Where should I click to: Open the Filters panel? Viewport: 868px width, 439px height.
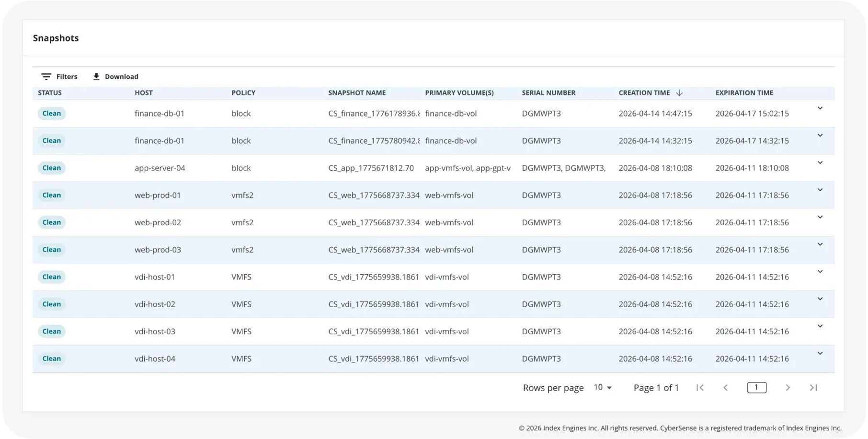(x=59, y=77)
